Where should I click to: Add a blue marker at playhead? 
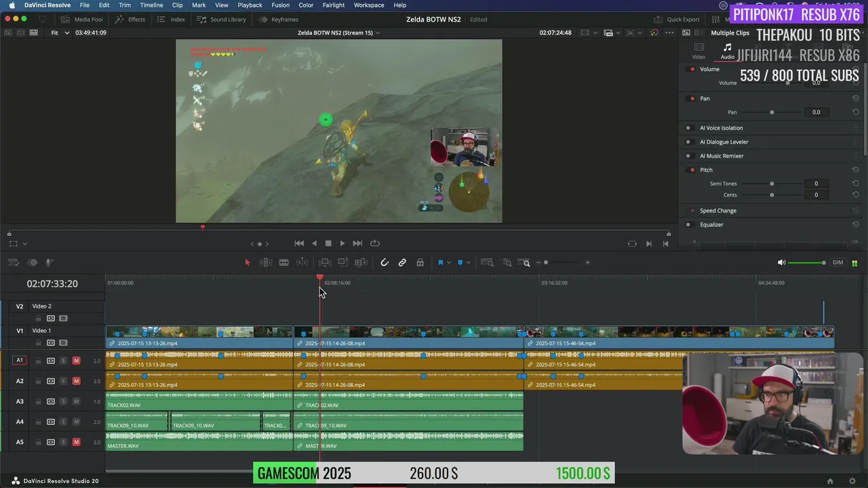click(460, 262)
